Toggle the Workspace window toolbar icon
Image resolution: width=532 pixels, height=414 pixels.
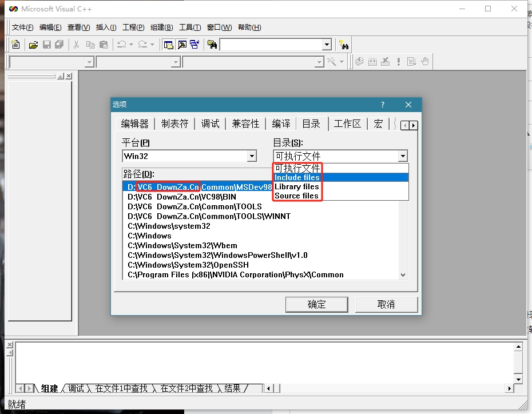[169, 45]
